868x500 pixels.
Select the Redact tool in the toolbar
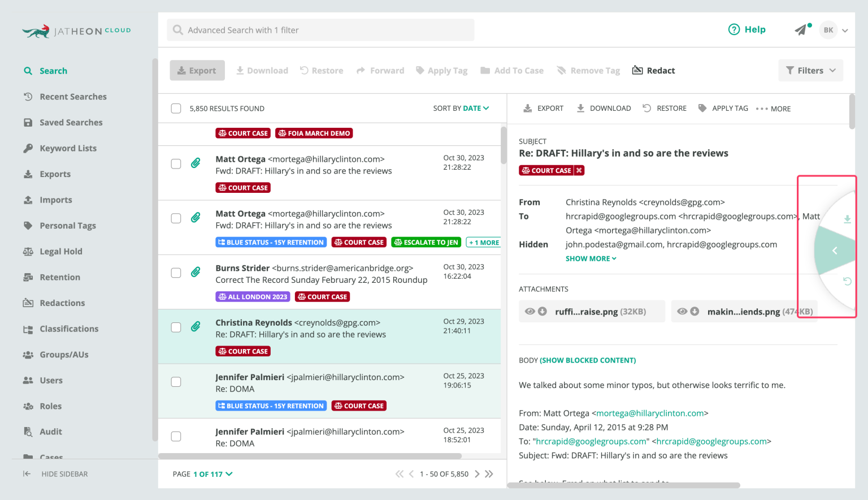[x=653, y=70]
